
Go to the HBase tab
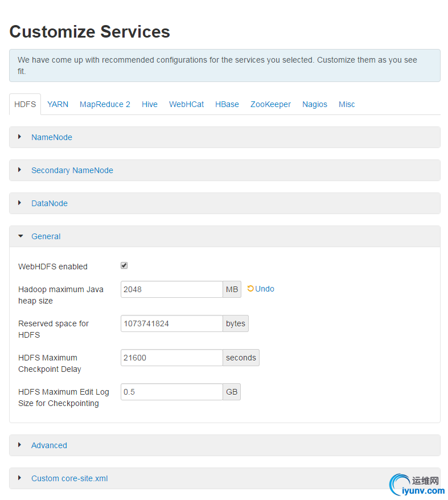[x=227, y=104]
